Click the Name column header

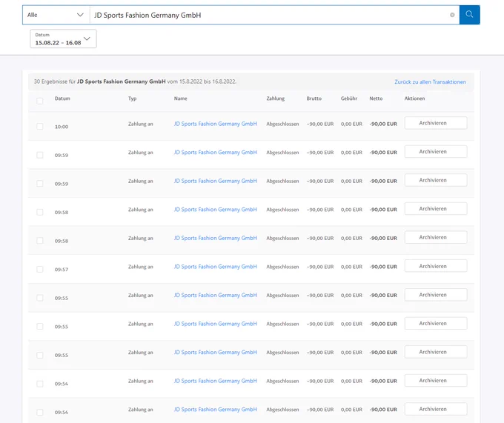click(181, 99)
